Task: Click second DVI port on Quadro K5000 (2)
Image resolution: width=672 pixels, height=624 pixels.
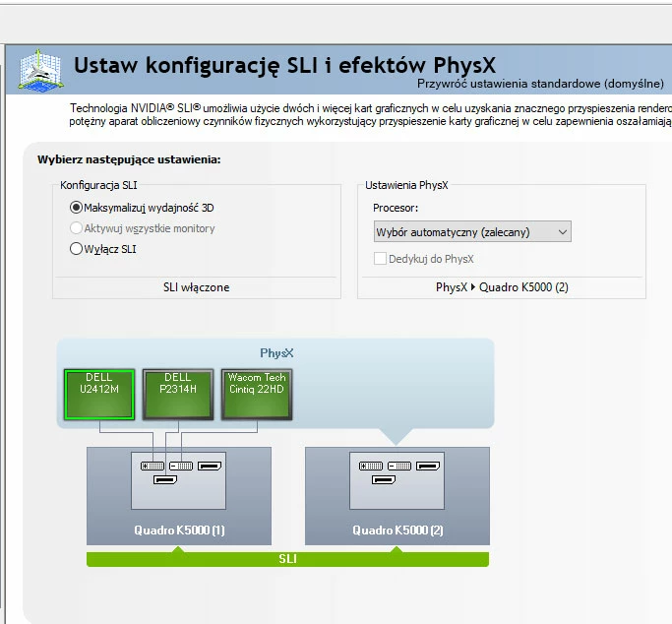Action: (399, 466)
